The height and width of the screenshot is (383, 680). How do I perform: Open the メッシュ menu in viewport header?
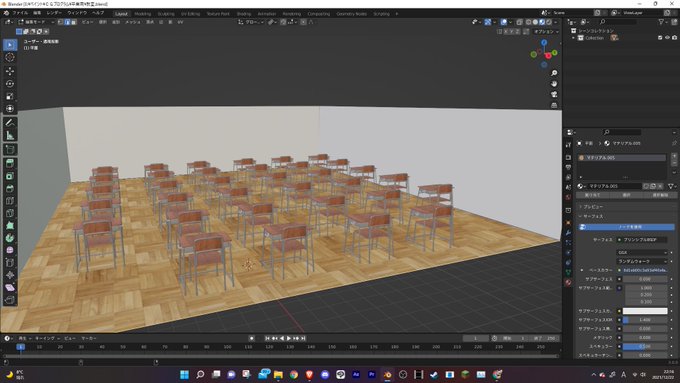[x=133, y=22]
